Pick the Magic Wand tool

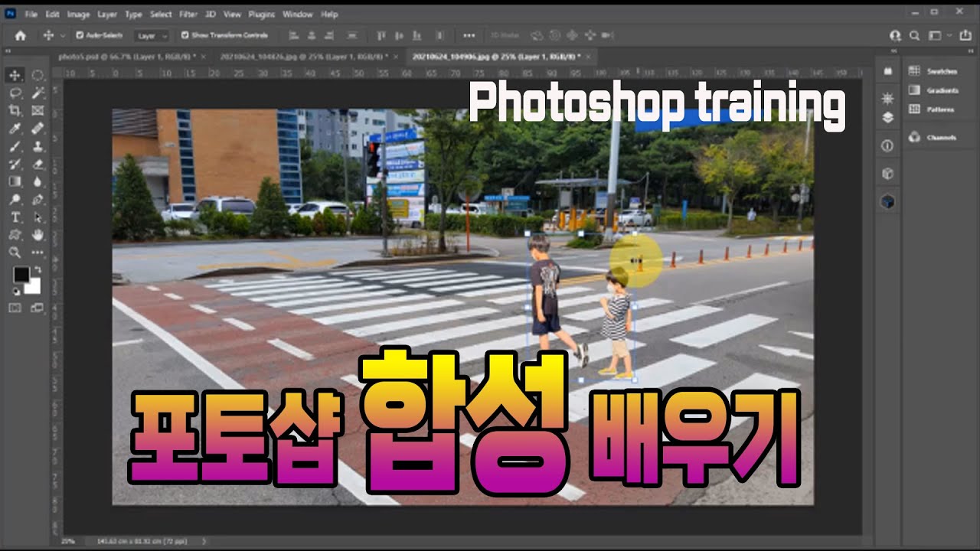[38, 93]
